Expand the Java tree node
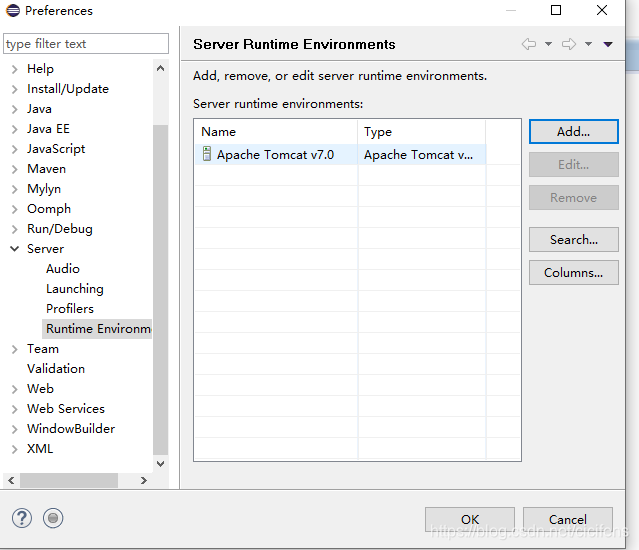Viewport: 639px width, 550px height. [x=15, y=109]
